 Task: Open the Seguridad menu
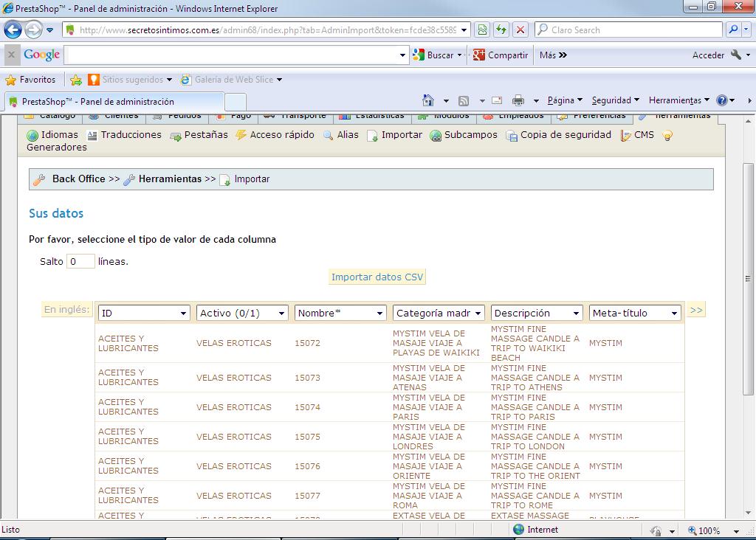point(615,100)
